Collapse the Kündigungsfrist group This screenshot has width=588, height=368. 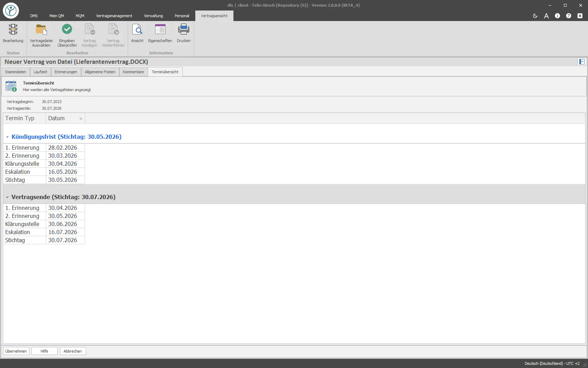7,137
